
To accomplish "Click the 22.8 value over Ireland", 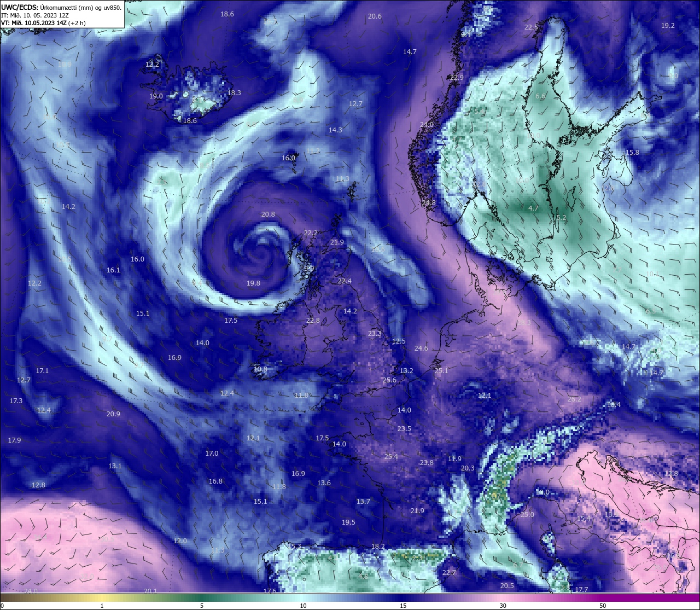I will tap(313, 321).
